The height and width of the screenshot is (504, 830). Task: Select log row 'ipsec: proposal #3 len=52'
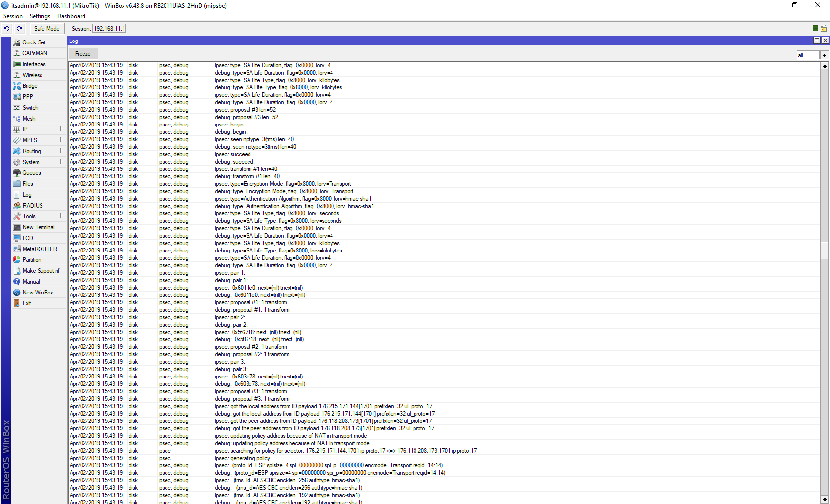pos(444,110)
